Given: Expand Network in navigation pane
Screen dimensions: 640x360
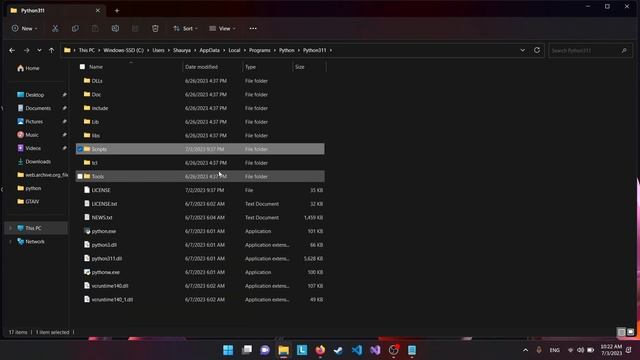Looking at the screenshot, I should [x=11, y=242].
